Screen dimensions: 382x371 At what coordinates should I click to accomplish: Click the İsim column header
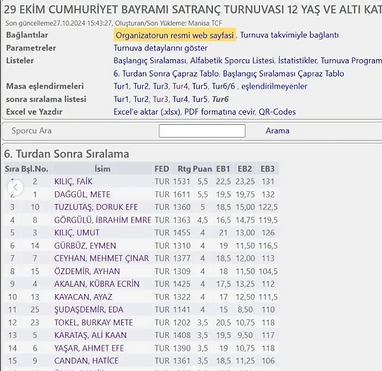coord(102,169)
